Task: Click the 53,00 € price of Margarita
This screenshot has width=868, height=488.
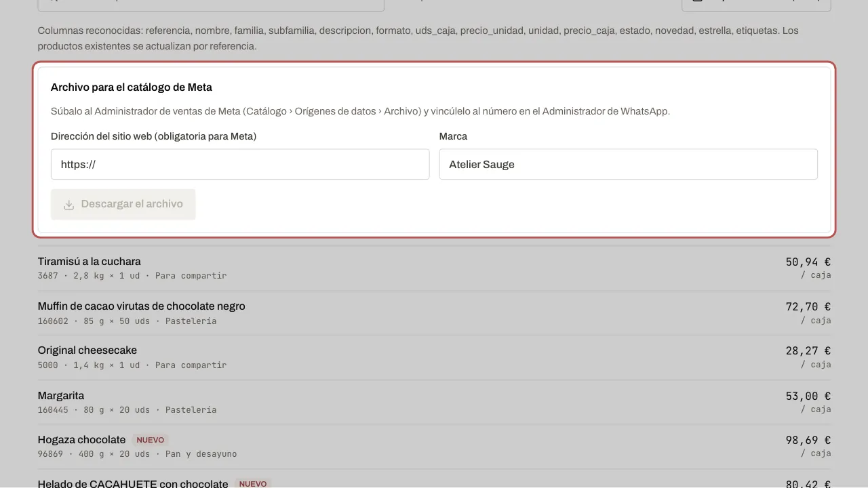Action: pos(808,396)
